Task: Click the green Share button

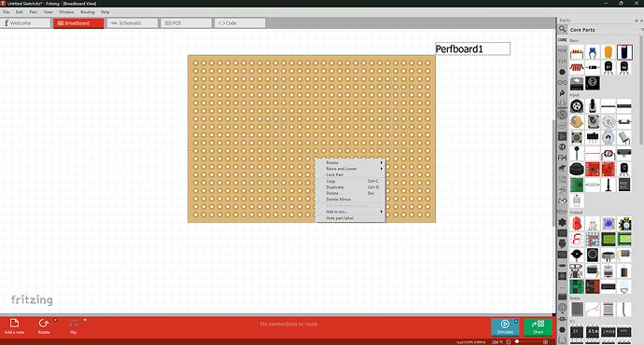Action: click(x=538, y=326)
